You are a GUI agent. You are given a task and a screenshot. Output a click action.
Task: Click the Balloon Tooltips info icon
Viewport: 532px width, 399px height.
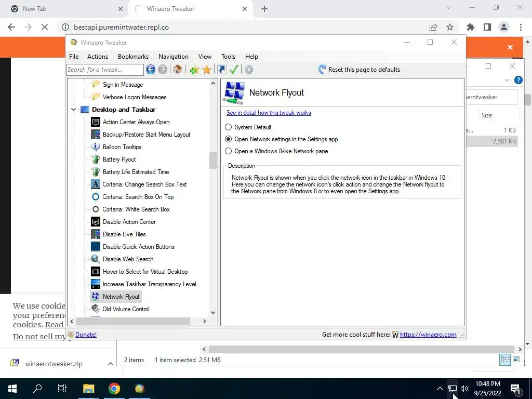pyautogui.click(x=96, y=147)
